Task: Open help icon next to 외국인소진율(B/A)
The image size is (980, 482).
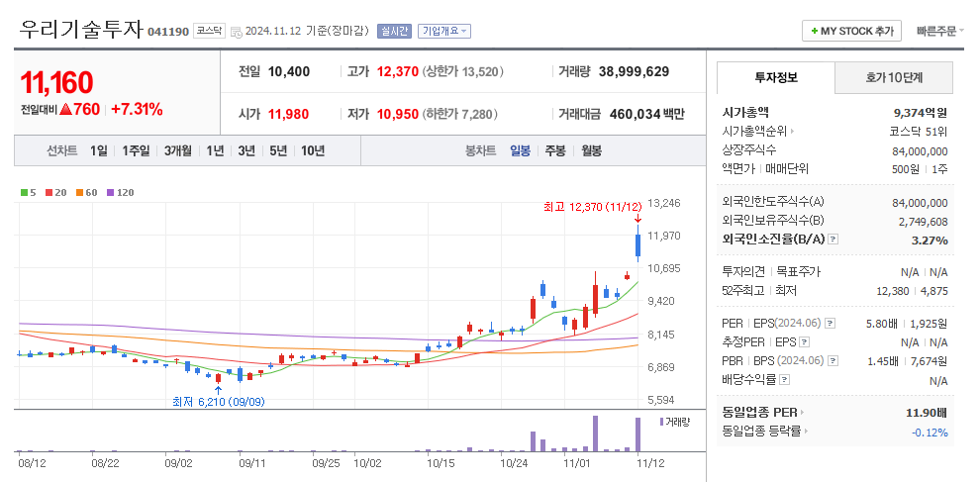Action: pyautogui.click(x=833, y=240)
